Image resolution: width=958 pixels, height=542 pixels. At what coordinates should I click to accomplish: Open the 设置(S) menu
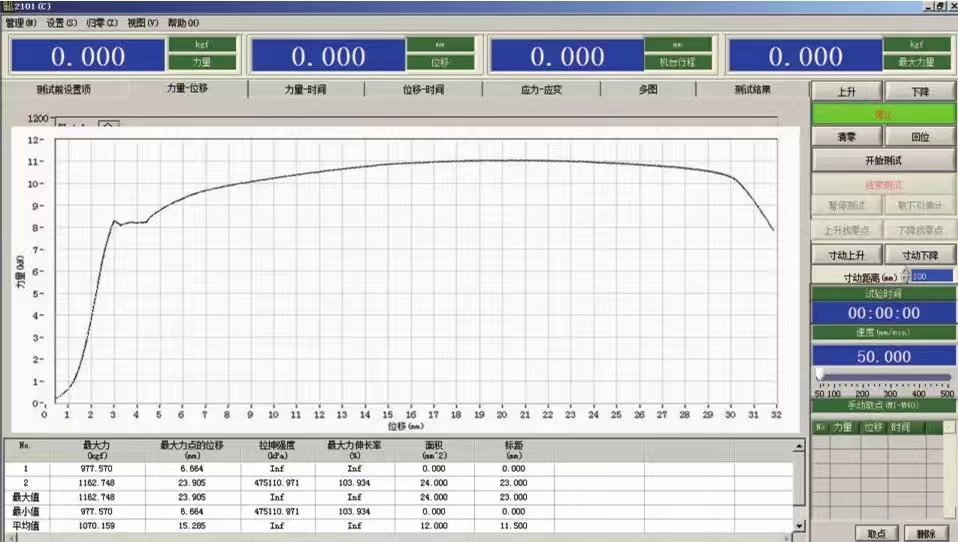[63, 22]
